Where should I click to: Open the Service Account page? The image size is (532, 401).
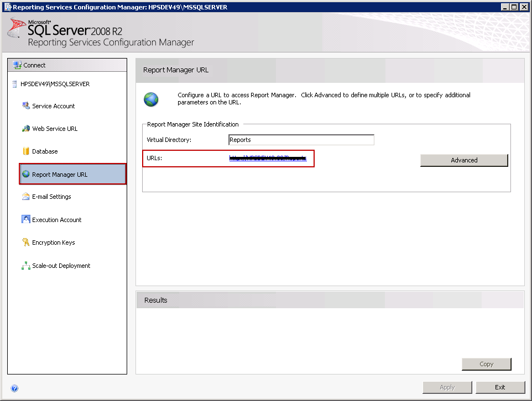tap(53, 106)
